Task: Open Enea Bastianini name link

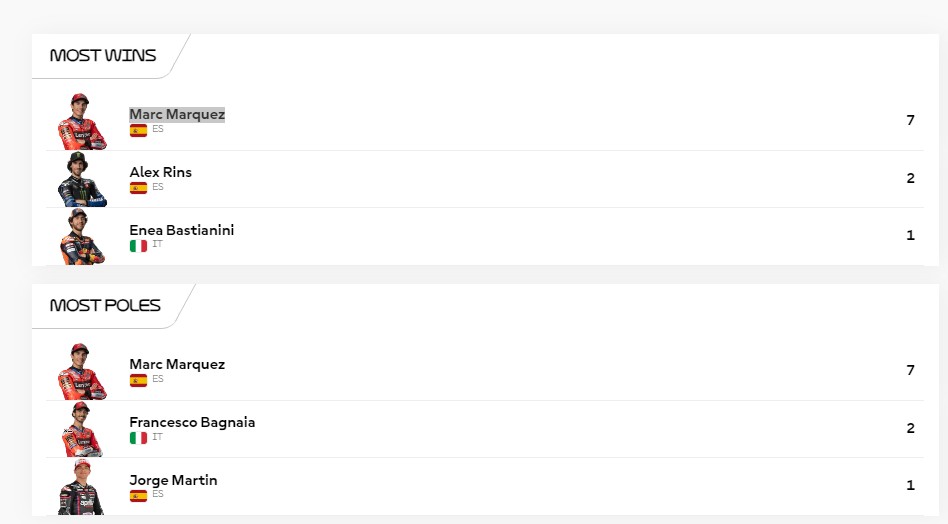Action: 181,230
